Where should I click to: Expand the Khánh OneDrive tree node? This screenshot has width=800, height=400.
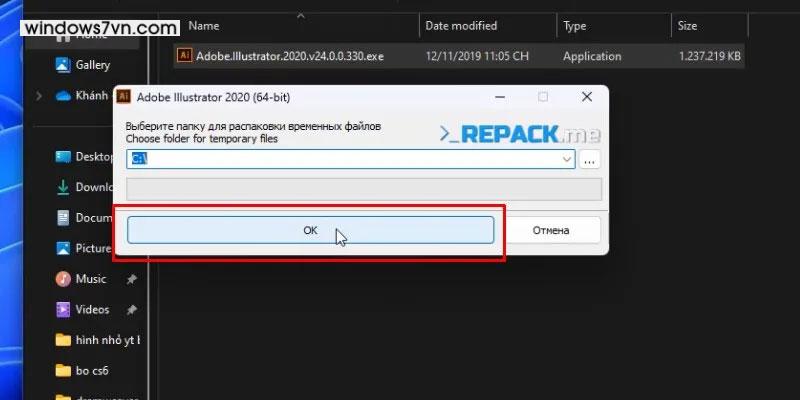click(x=38, y=96)
